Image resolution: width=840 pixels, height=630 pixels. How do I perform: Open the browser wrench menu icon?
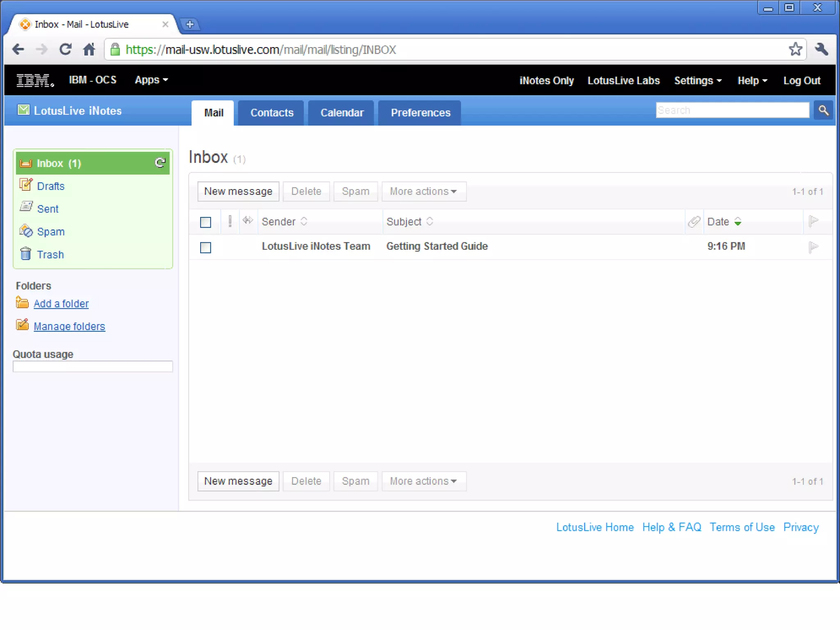(x=822, y=49)
